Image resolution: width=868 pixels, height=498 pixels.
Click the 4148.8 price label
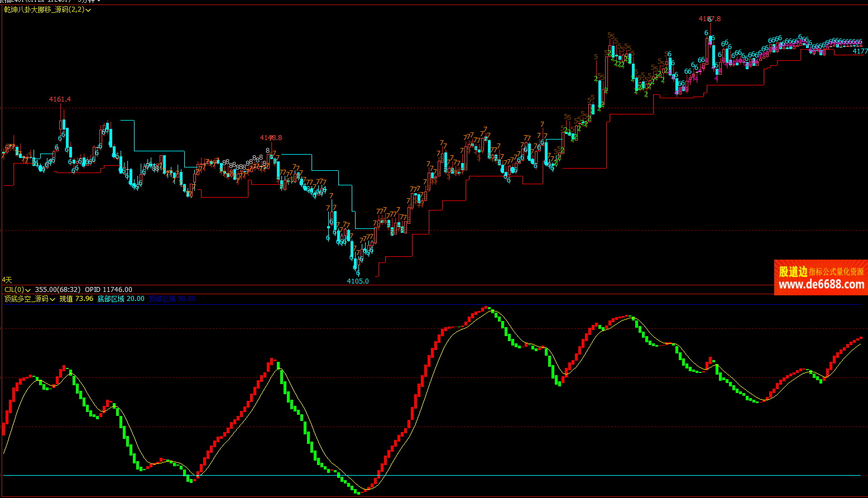tap(271, 138)
